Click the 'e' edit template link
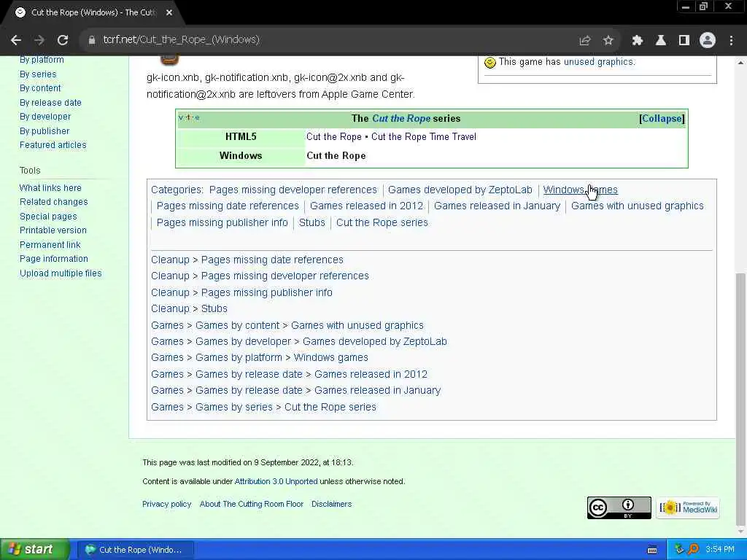Screen dimensions: 747x560 coord(197,117)
